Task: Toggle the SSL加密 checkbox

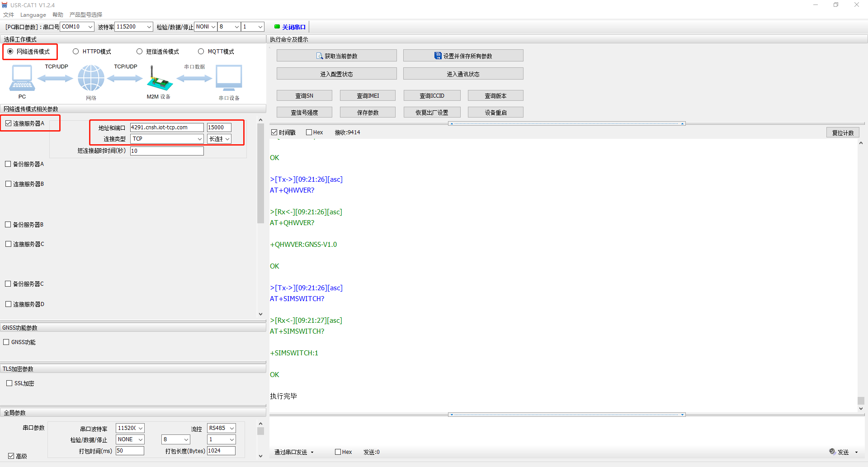Action: click(x=9, y=383)
